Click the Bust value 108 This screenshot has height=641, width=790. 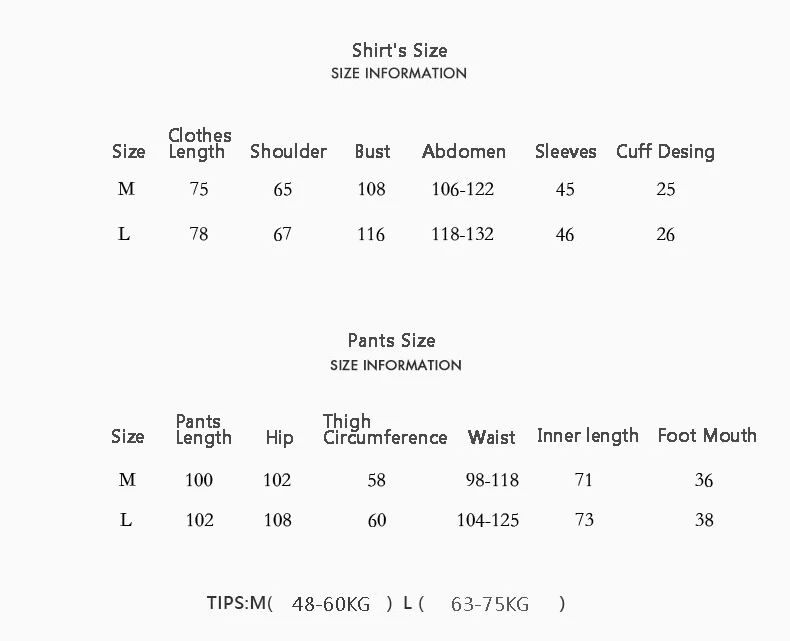[x=371, y=189]
